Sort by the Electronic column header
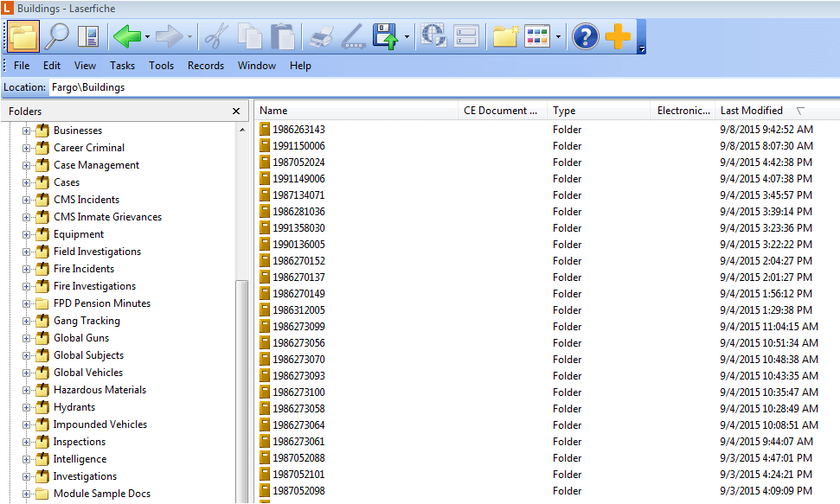 click(x=683, y=111)
